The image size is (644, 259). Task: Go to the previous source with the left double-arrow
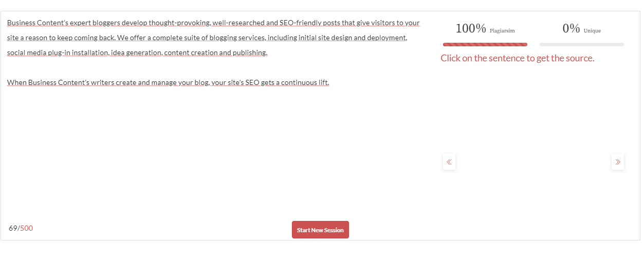(449, 162)
